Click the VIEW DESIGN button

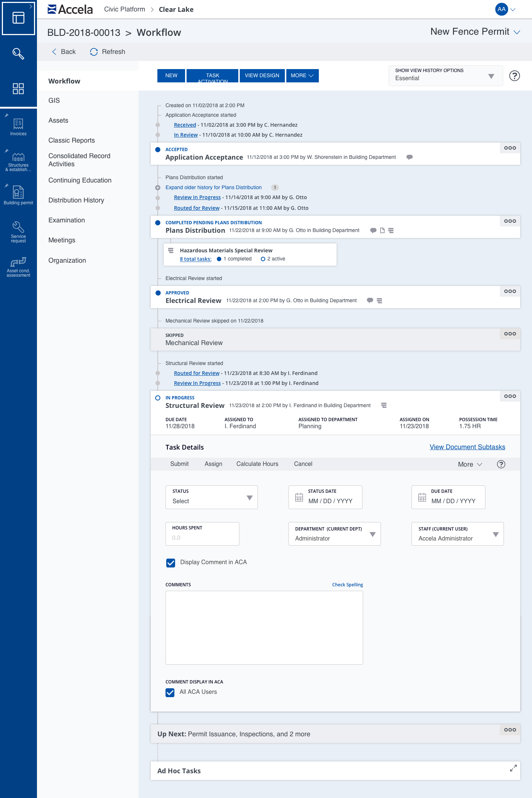point(262,76)
